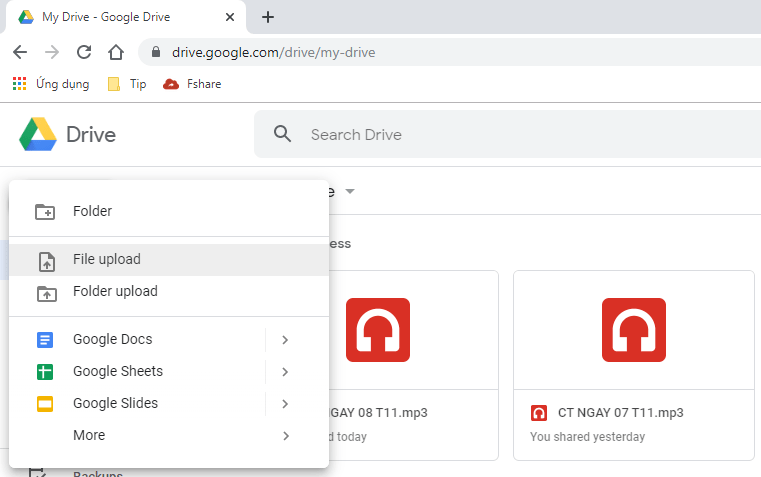761x477 pixels.
Task: Click the yellow Google Slides icon
Action: [x=45, y=404]
